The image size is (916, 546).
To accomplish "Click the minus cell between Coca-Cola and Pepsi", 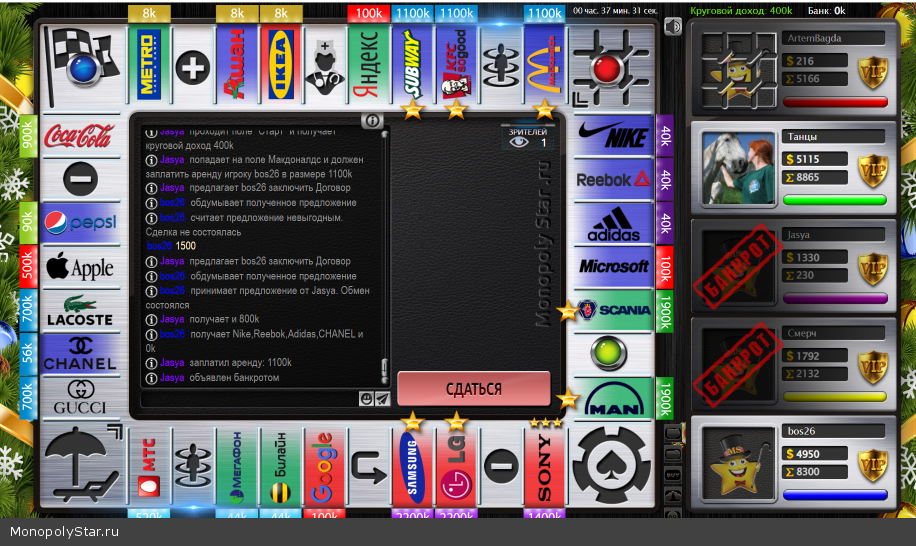I will [81, 180].
